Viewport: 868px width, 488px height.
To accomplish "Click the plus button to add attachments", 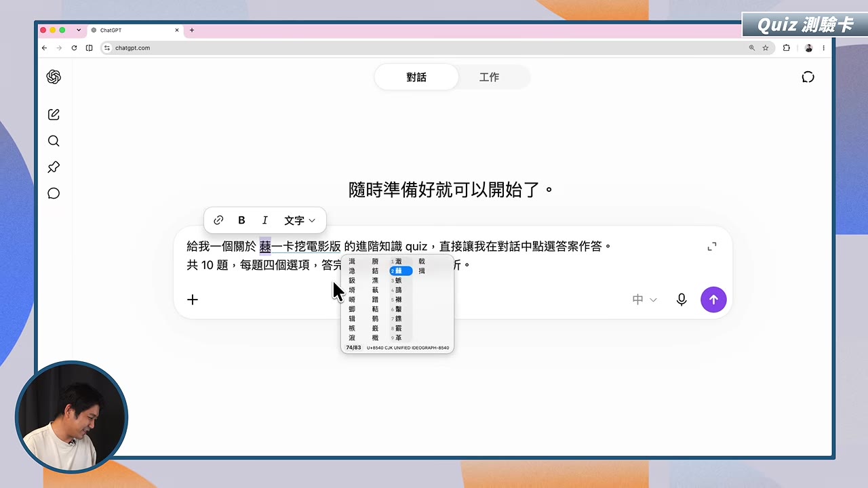I will tap(193, 300).
